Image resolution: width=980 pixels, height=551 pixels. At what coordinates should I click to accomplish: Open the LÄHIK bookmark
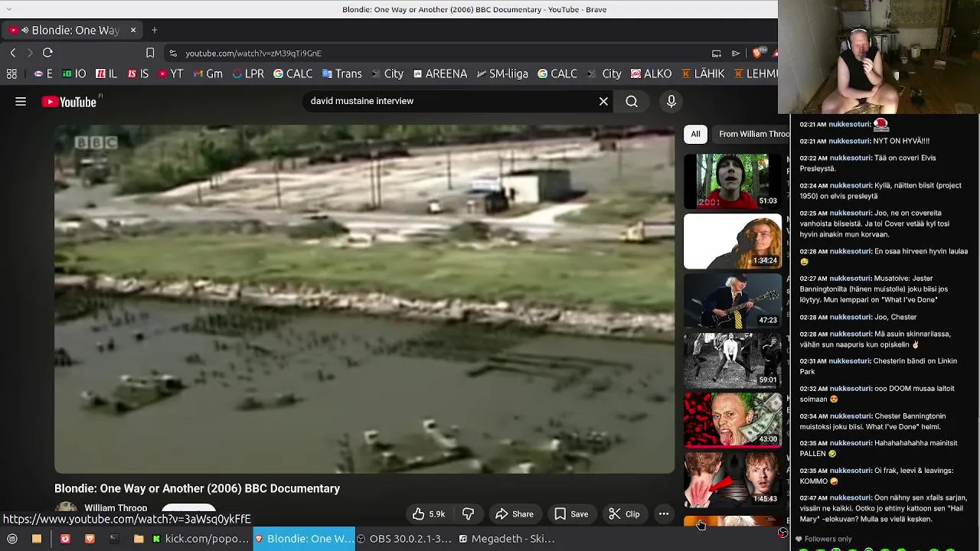coord(703,73)
